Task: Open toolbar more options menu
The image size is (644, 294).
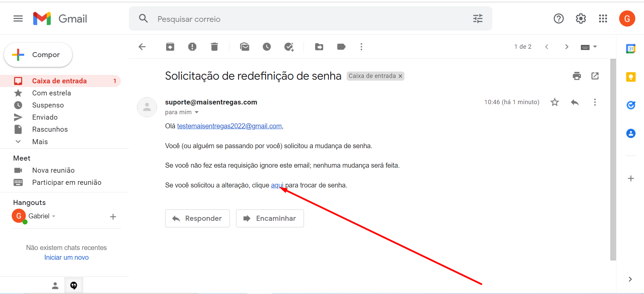Action: (x=361, y=47)
